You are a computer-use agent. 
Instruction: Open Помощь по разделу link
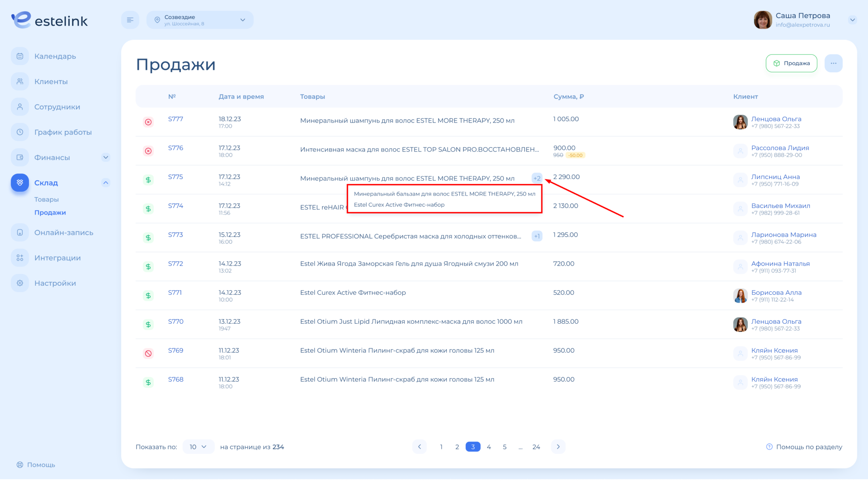(804, 447)
